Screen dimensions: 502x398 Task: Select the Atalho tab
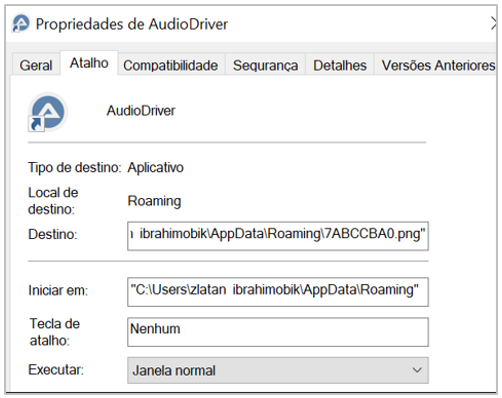[x=89, y=63]
